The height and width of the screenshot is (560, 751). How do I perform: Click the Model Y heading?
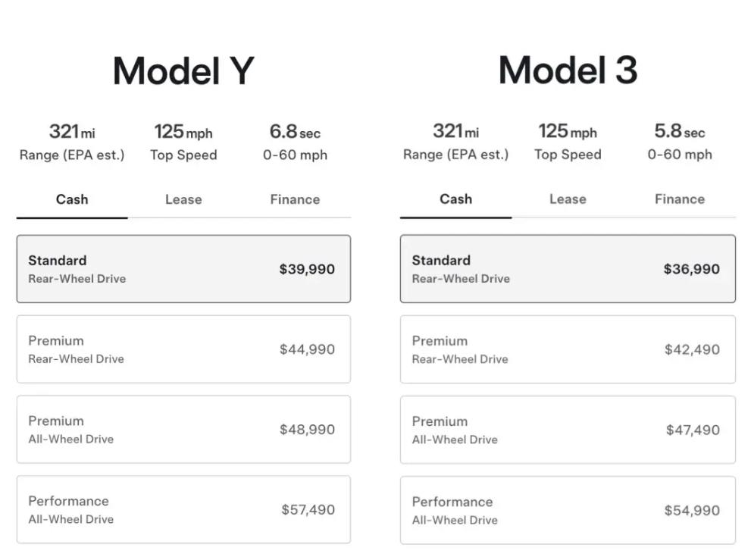(x=183, y=72)
